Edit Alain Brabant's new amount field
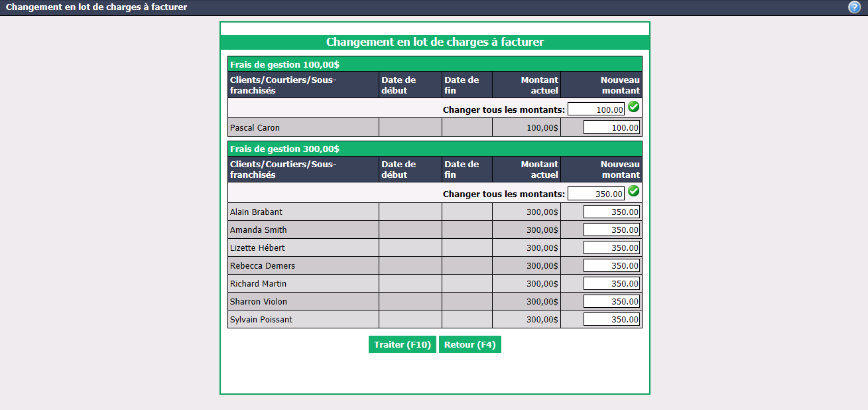 pos(611,212)
